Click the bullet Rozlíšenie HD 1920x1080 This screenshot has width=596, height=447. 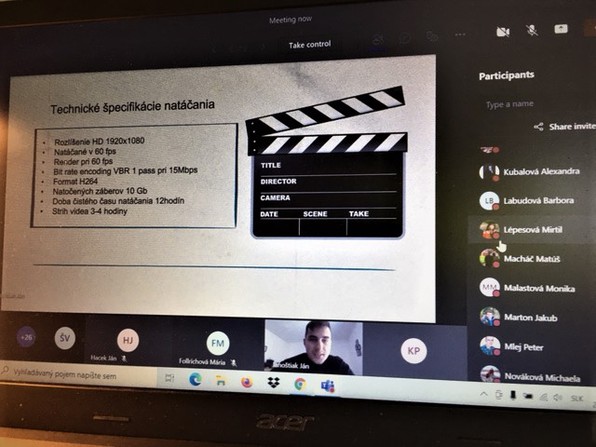[99, 141]
